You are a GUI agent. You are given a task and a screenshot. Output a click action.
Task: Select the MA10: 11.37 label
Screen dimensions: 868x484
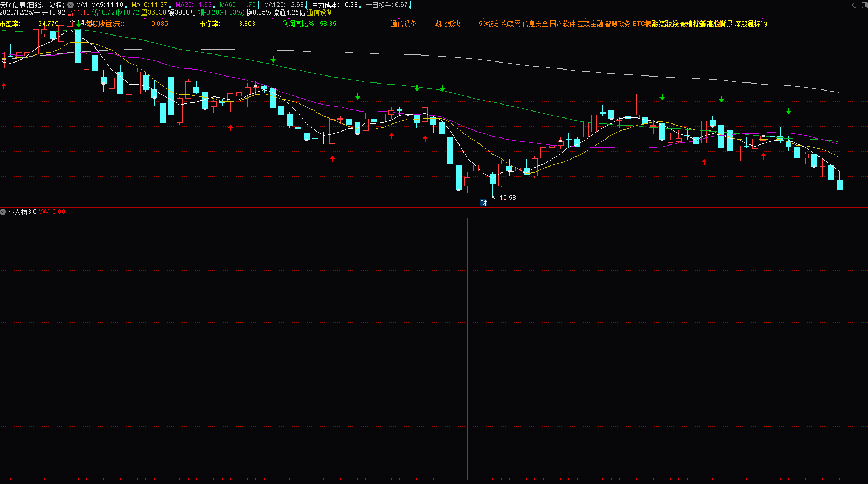pyautogui.click(x=149, y=5)
